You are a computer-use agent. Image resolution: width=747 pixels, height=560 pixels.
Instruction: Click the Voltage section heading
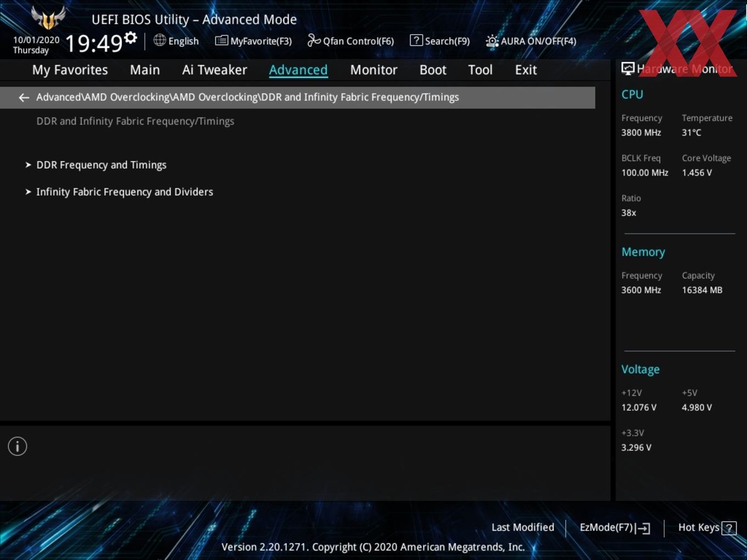[x=640, y=369]
